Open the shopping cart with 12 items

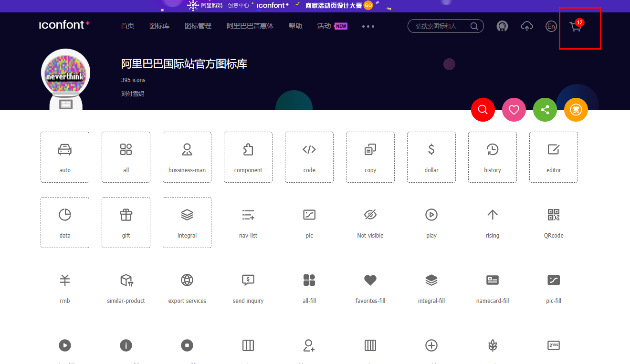tap(575, 26)
